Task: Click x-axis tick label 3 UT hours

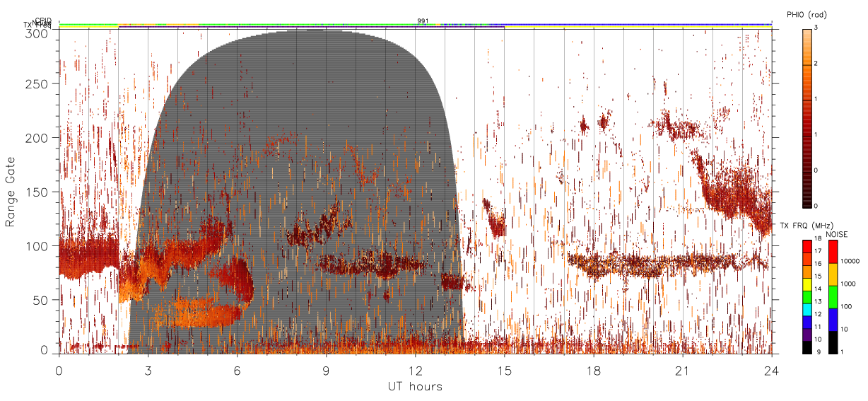Action: 148,370
